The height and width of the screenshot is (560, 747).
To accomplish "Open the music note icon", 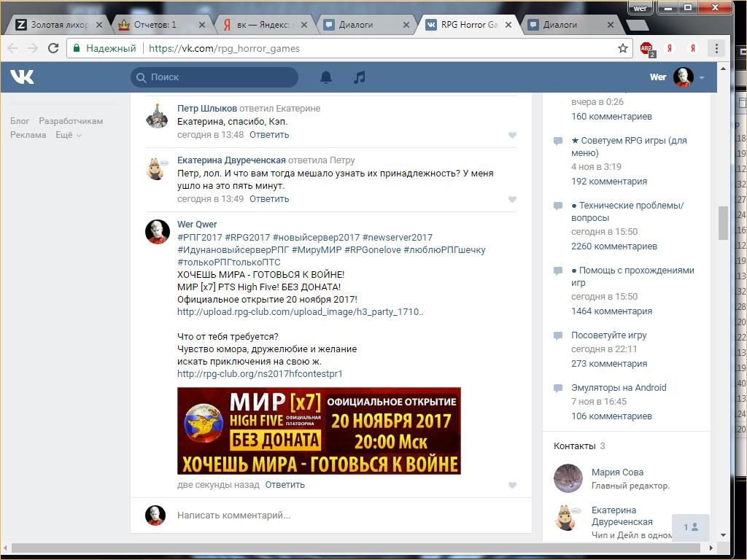I will [x=359, y=77].
